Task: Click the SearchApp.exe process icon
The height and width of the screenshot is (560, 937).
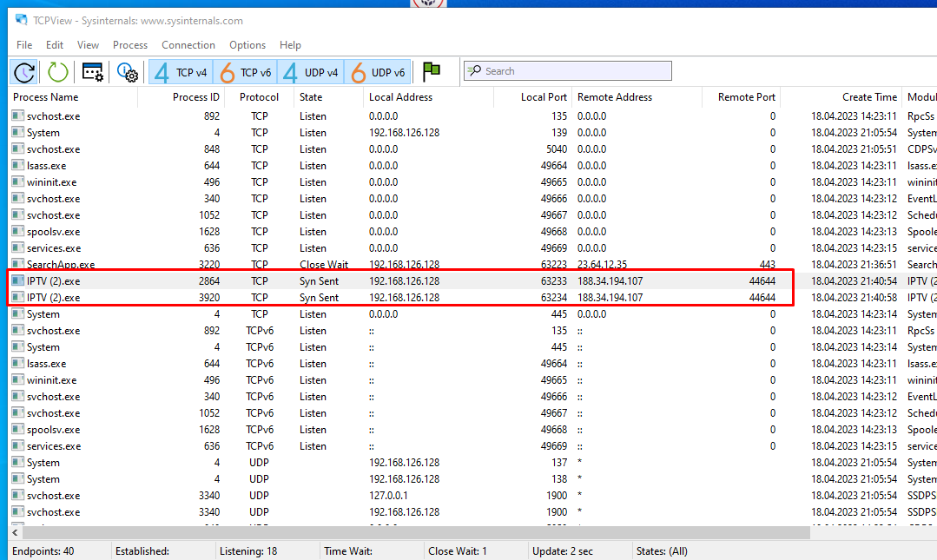Action: pyautogui.click(x=18, y=265)
